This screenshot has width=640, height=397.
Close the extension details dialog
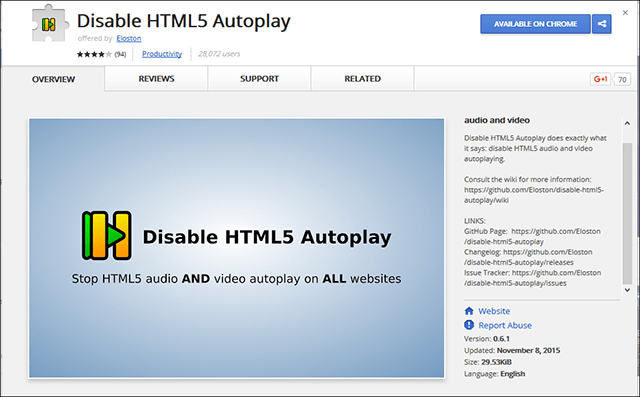(x=625, y=13)
